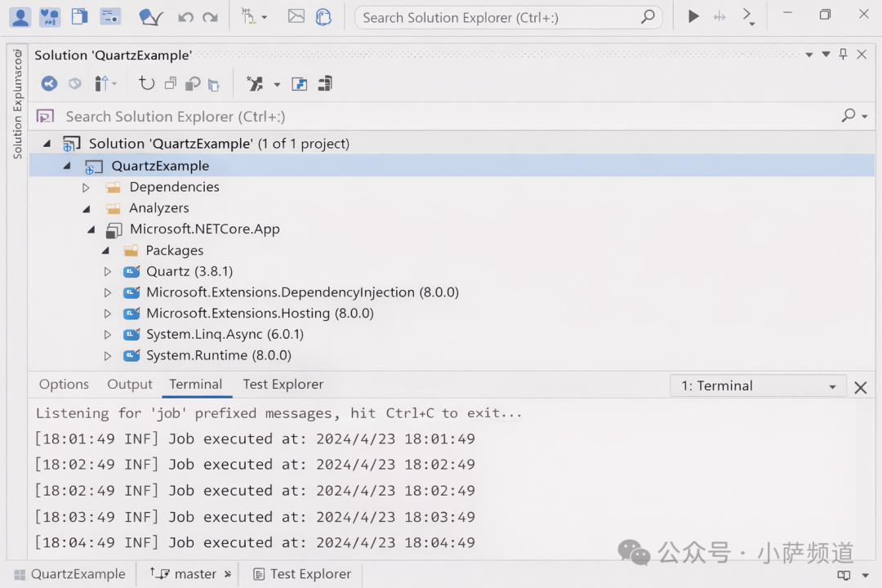Click the purple icon beside the panel search field
The height and width of the screenshot is (588, 882).
click(45, 117)
